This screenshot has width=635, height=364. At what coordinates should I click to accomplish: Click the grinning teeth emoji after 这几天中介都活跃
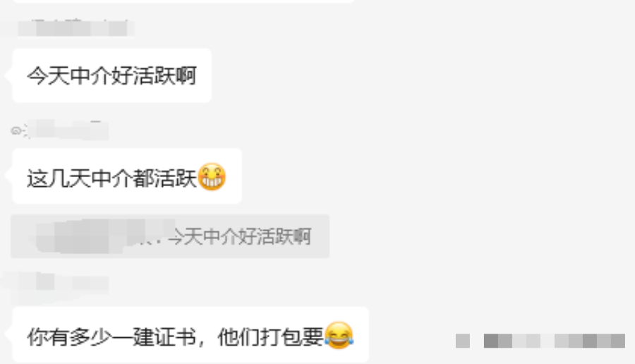(211, 176)
